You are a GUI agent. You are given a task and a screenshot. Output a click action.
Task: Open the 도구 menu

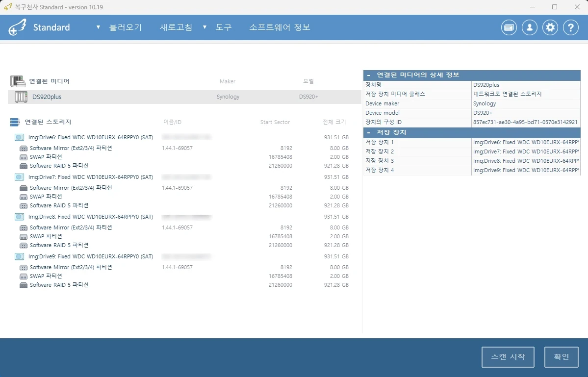[224, 27]
